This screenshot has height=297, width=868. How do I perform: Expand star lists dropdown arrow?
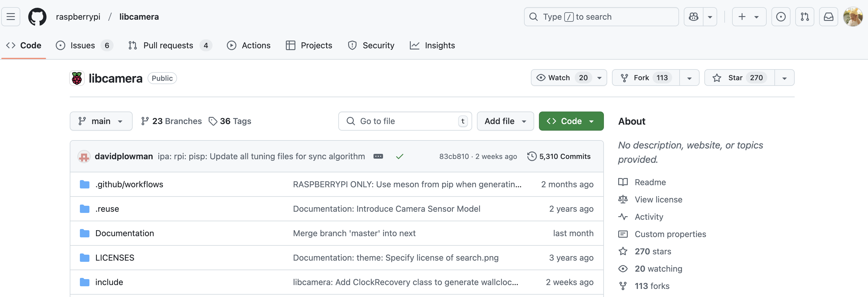[x=785, y=78]
